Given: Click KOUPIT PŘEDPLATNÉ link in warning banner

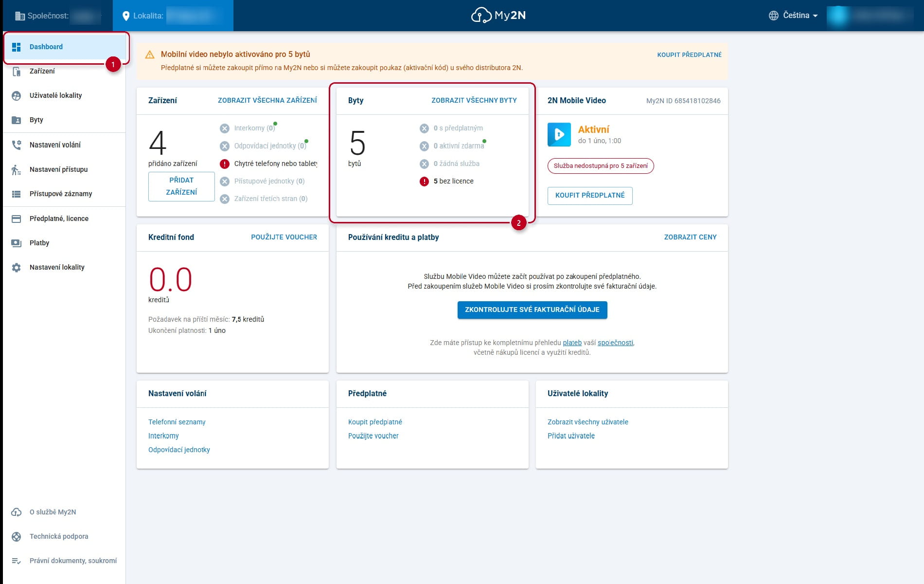Looking at the screenshot, I should tap(689, 55).
